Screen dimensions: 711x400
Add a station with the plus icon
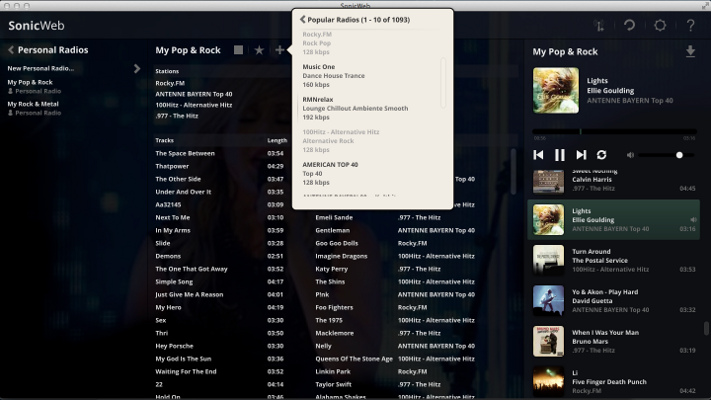(x=279, y=50)
